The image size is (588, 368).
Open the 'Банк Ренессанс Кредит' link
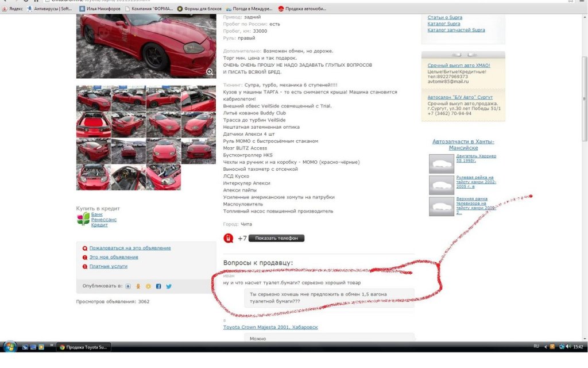point(104,220)
